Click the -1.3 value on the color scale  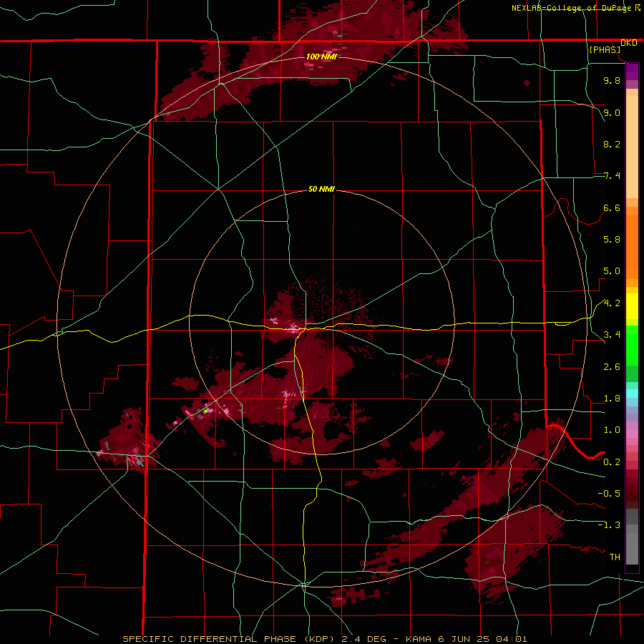(609, 525)
